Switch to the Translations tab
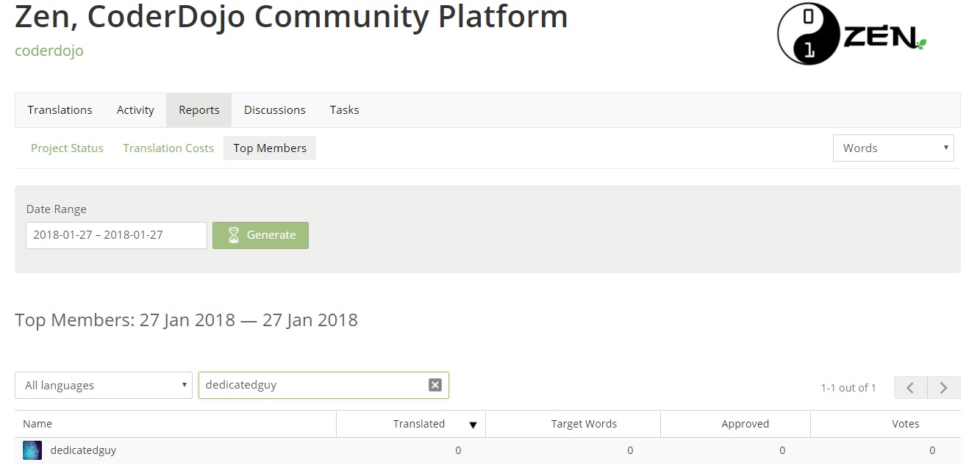Screen dimensions: 980x465 60,110
